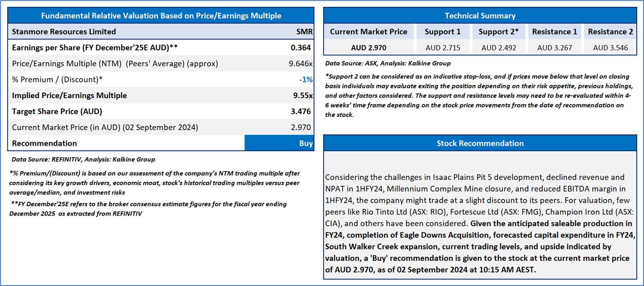
Task: Select the Target Share Price value 3.476
Action: tap(301, 111)
